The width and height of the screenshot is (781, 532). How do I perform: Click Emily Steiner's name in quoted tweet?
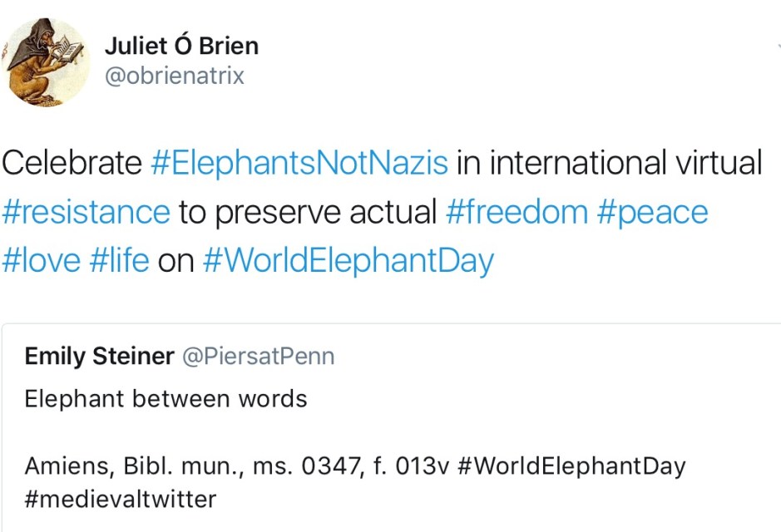pos(99,357)
